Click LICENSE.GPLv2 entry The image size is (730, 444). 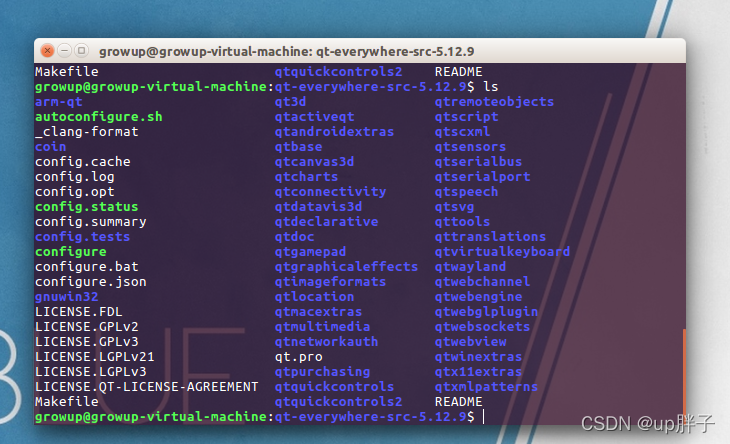(87, 326)
